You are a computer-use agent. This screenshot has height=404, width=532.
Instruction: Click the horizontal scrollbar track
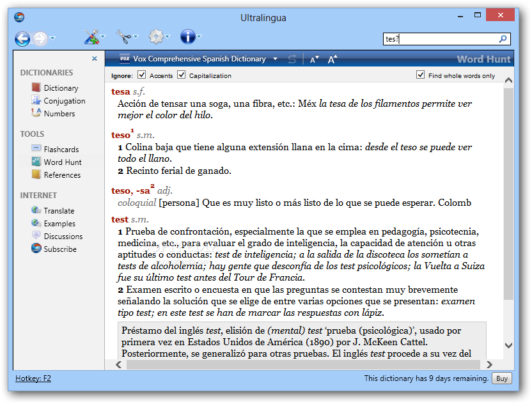[x=303, y=364]
